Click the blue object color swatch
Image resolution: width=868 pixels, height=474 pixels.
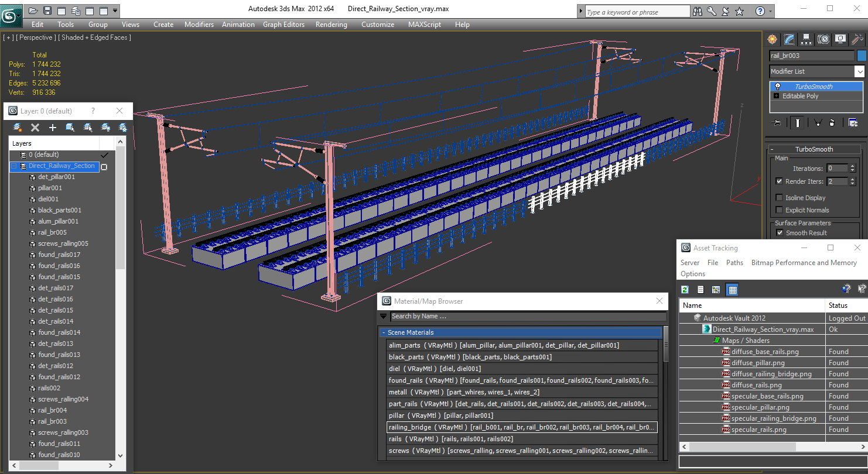click(861, 56)
